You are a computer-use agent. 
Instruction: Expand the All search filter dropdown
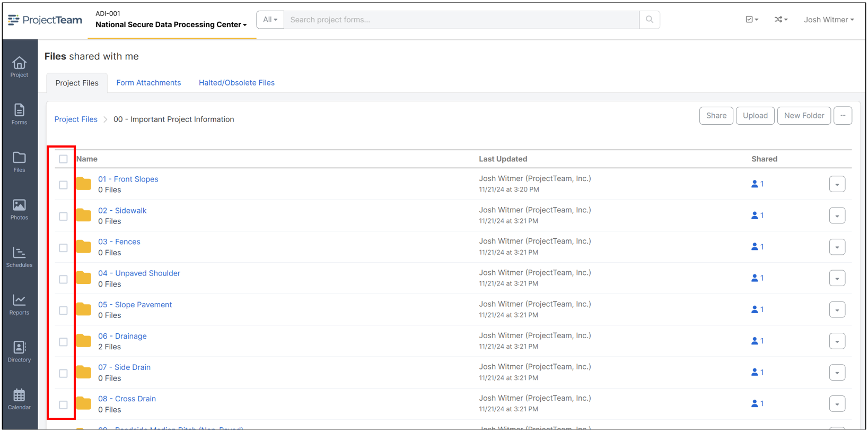[x=270, y=20]
